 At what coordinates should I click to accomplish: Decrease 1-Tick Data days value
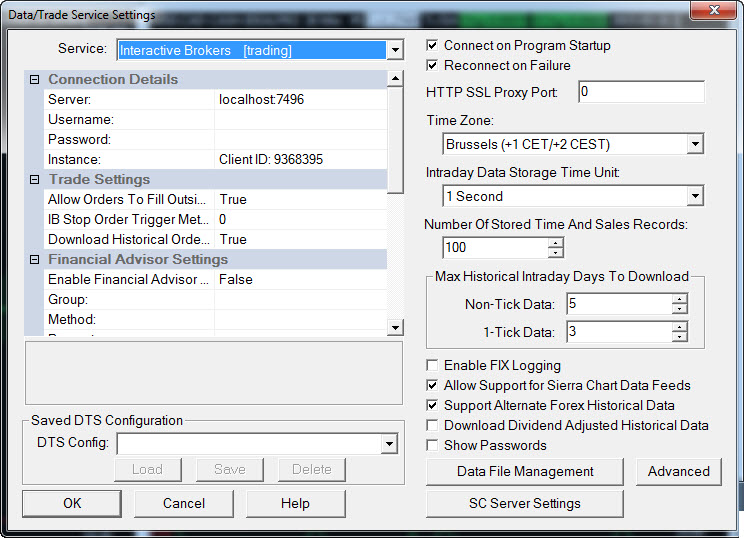pos(679,337)
